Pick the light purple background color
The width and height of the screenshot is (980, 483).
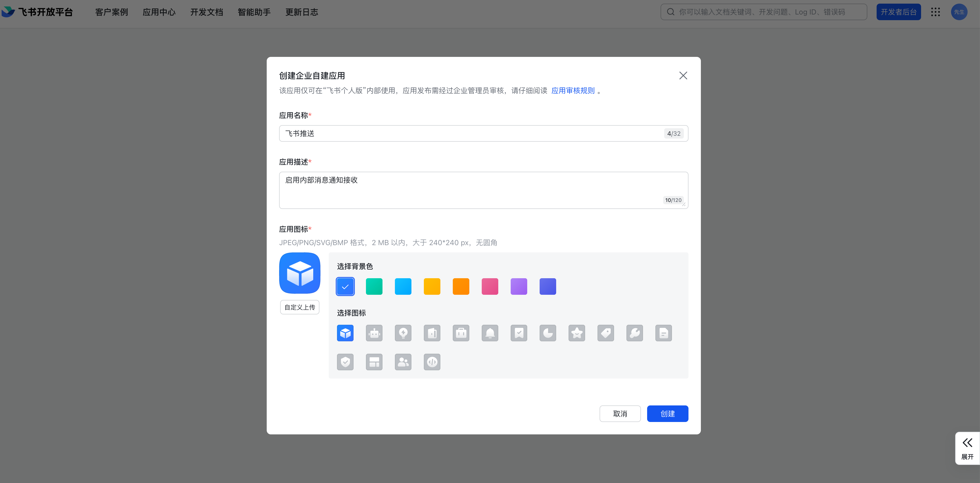[518, 286]
